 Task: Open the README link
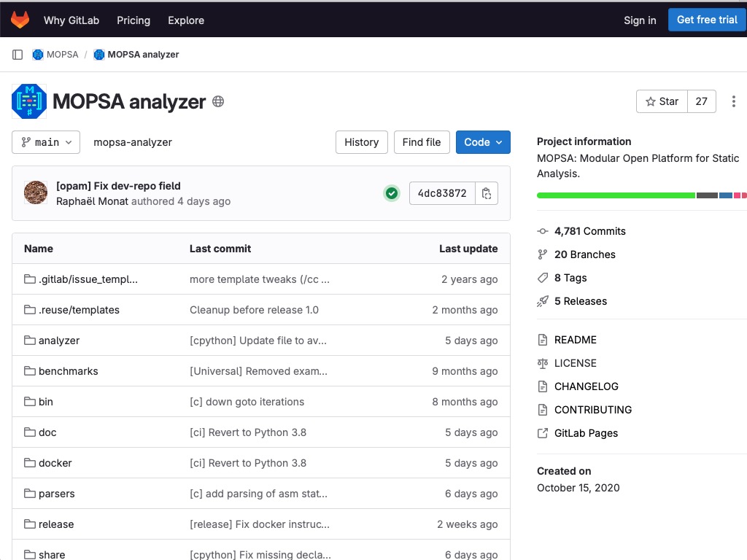[x=576, y=340]
